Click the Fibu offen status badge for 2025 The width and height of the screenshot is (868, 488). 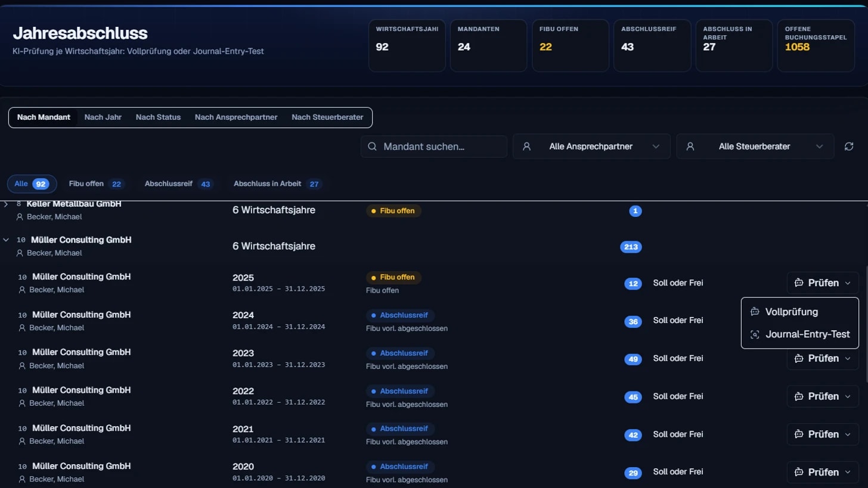pos(393,278)
